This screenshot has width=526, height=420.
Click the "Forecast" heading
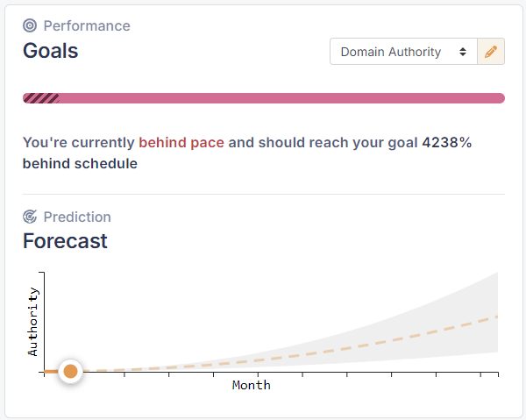65,241
